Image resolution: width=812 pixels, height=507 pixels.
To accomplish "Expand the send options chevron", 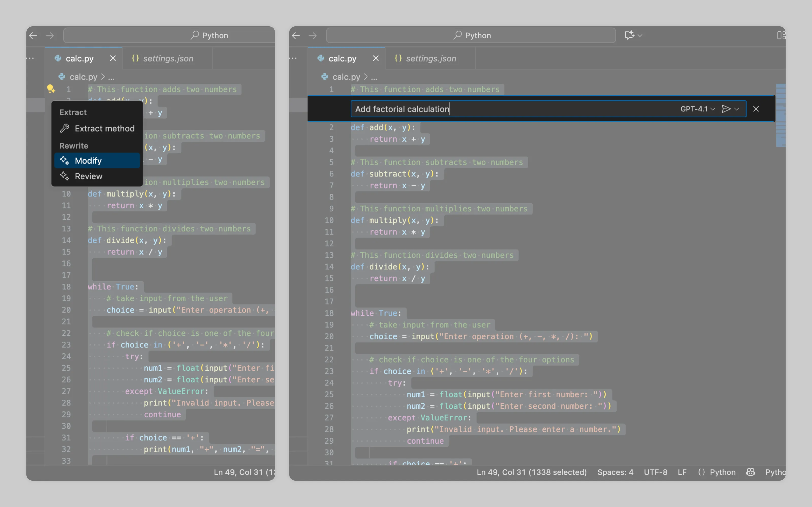I will (737, 109).
